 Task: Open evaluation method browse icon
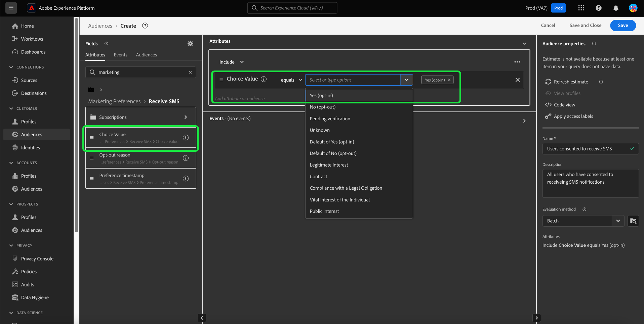click(x=633, y=221)
